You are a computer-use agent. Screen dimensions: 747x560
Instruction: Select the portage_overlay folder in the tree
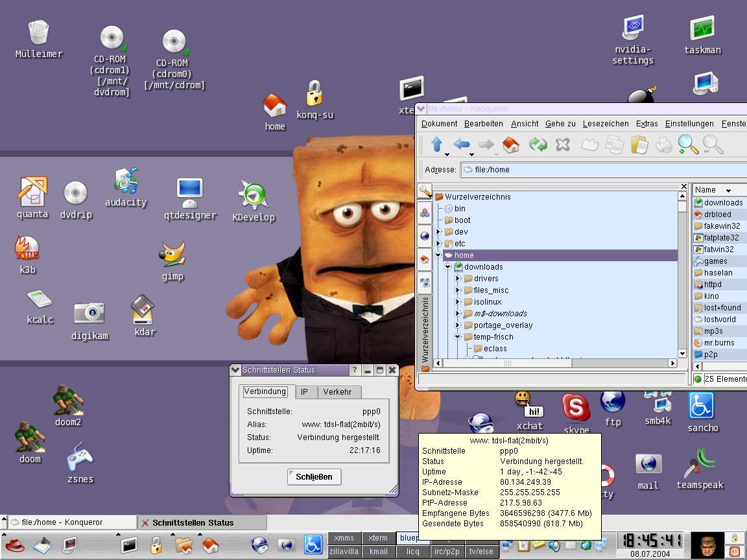[503, 325]
